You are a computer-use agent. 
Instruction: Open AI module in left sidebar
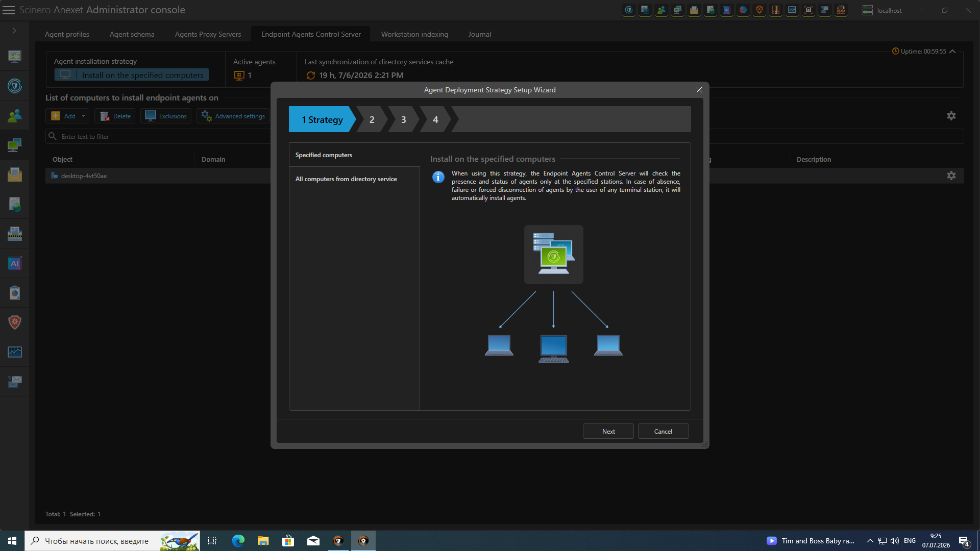click(x=15, y=264)
